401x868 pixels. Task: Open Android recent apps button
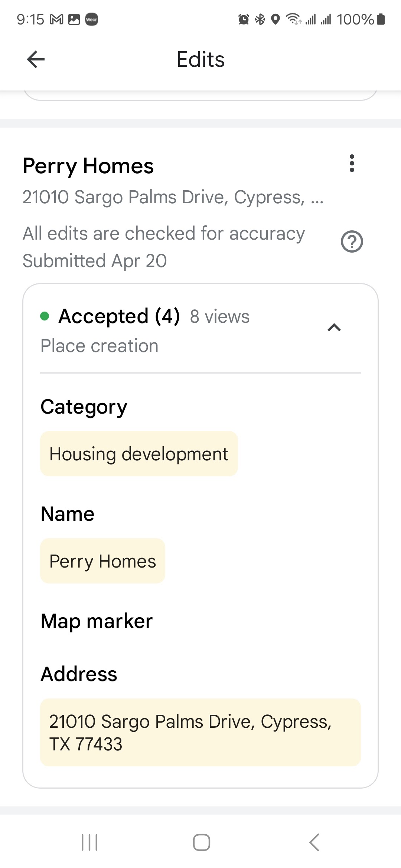click(x=89, y=842)
